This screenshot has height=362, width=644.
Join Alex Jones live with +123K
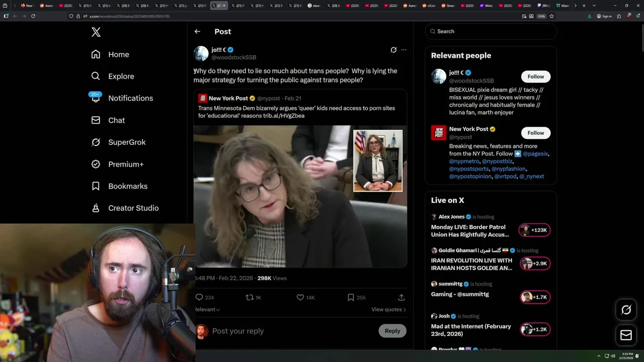click(x=534, y=230)
